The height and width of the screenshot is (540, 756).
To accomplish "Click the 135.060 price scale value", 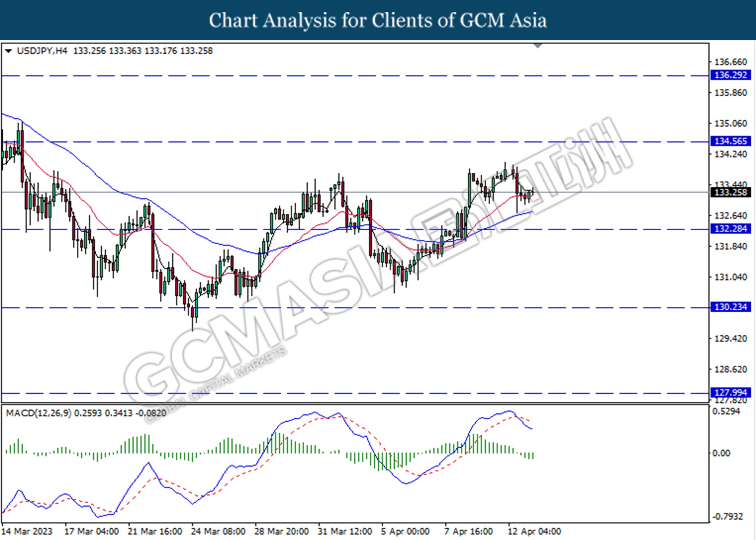I will coord(731,123).
